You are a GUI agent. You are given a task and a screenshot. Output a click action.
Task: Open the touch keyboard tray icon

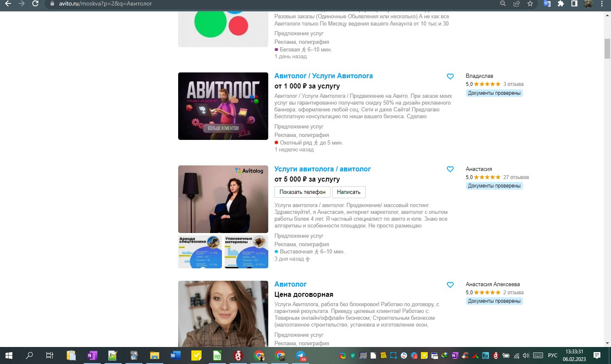point(538,355)
